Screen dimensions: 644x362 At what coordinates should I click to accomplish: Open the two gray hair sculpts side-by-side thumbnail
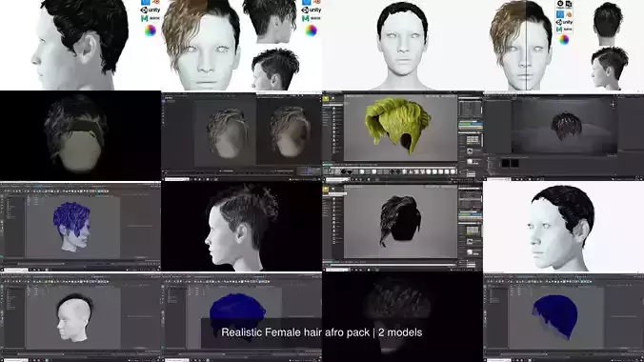point(242,135)
